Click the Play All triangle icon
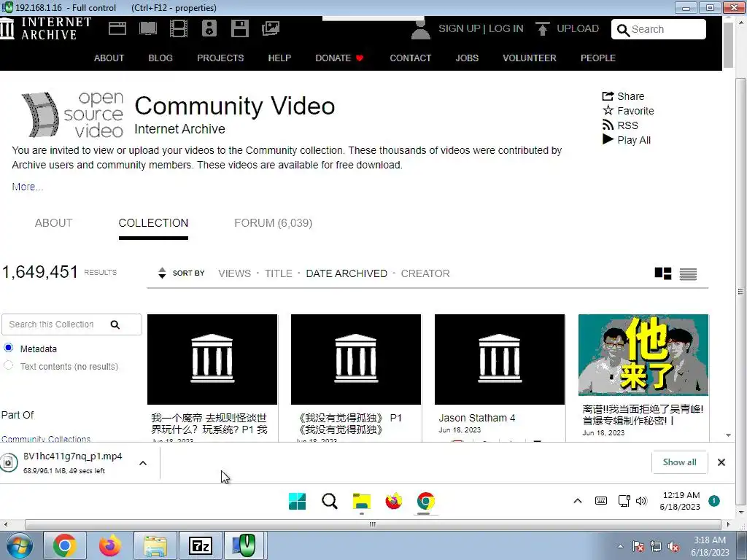 pos(608,139)
